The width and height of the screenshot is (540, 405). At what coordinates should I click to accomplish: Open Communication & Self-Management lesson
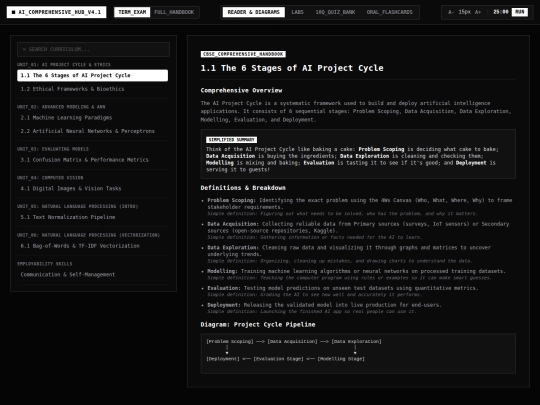click(x=93, y=274)
